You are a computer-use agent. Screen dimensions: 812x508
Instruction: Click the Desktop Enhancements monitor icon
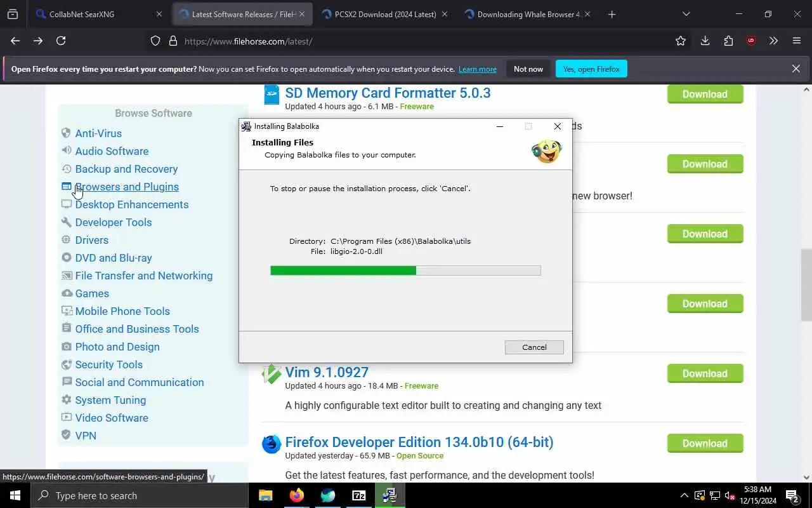[x=66, y=204]
